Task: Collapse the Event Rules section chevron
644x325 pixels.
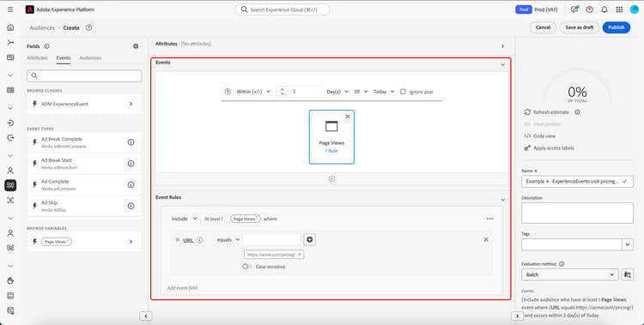Action: (502, 200)
